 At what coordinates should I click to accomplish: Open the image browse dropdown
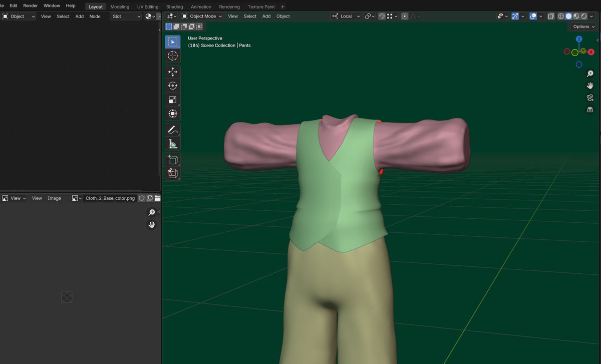77,198
